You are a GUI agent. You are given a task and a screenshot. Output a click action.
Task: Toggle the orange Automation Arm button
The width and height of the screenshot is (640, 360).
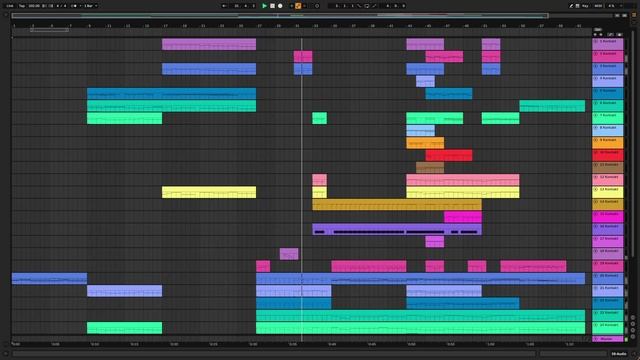coord(298,6)
